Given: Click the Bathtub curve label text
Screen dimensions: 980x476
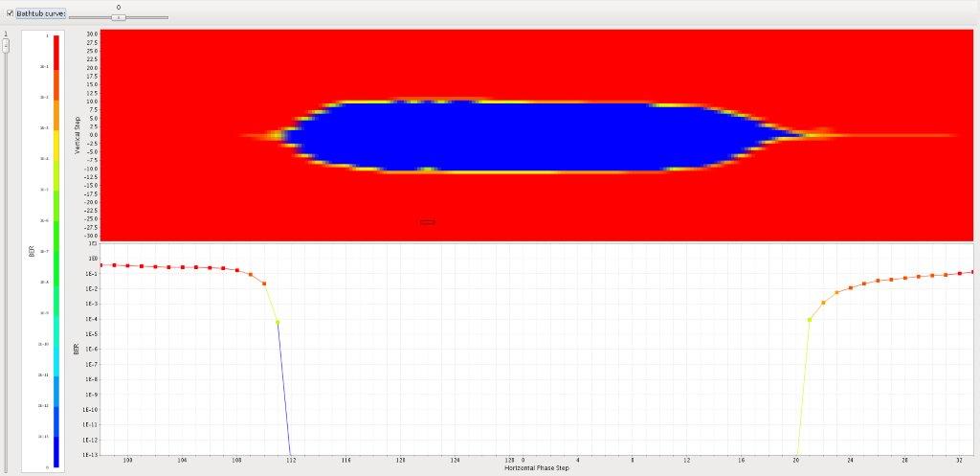Looking at the screenshot, I should tap(40, 13).
